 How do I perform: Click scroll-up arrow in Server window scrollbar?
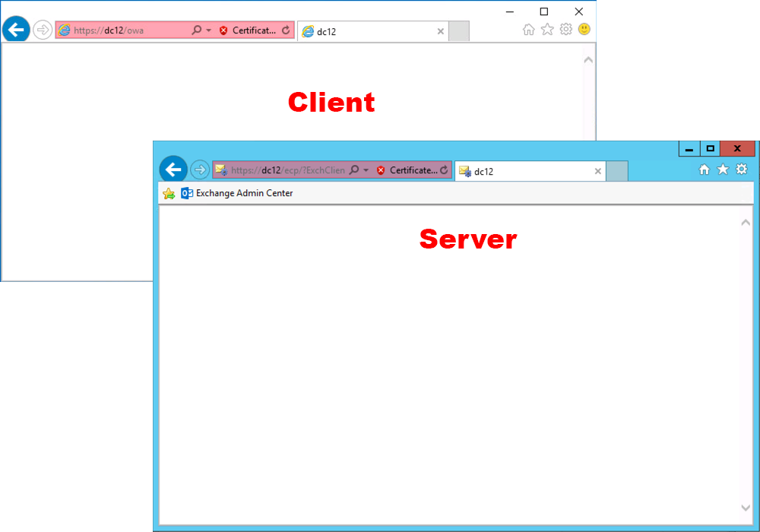click(746, 223)
